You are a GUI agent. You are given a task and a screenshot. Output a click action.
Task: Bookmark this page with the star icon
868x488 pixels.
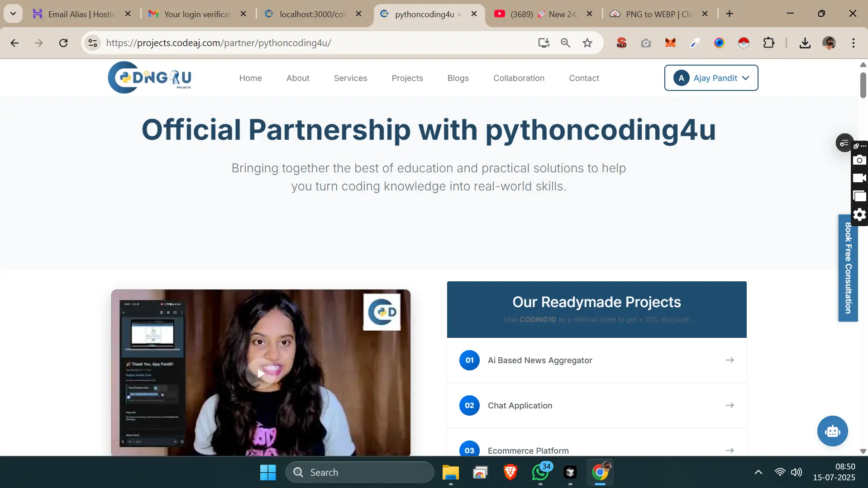(587, 43)
